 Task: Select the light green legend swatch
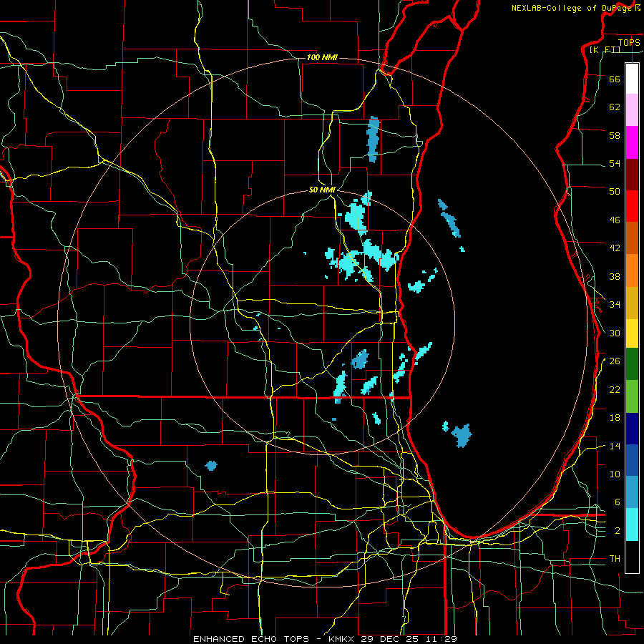[x=632, y=396]
